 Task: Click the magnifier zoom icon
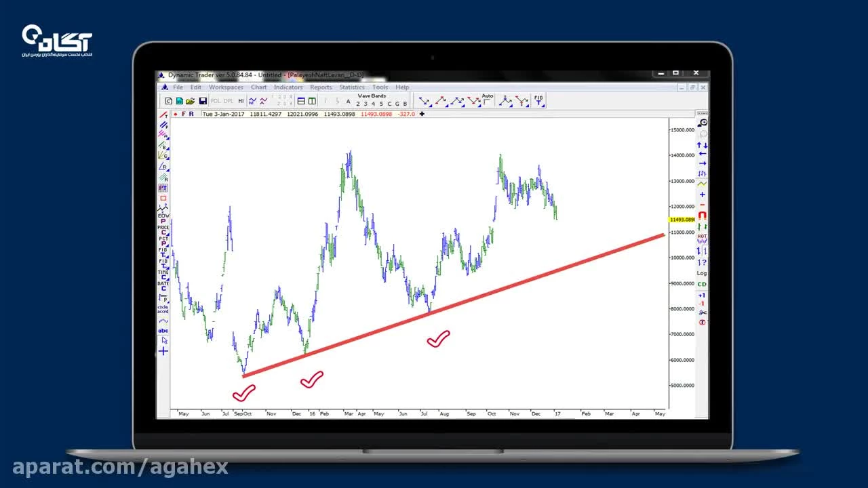(x=703, y=123)
